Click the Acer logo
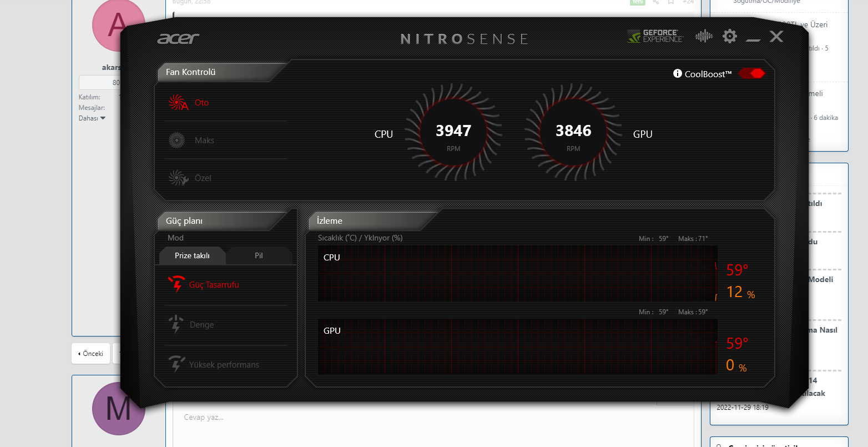 click(x=178, y=38)
